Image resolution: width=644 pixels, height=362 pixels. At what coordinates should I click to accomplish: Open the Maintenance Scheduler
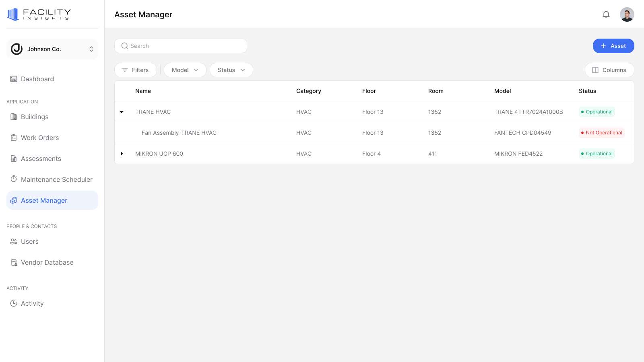[x=56, y=179]
